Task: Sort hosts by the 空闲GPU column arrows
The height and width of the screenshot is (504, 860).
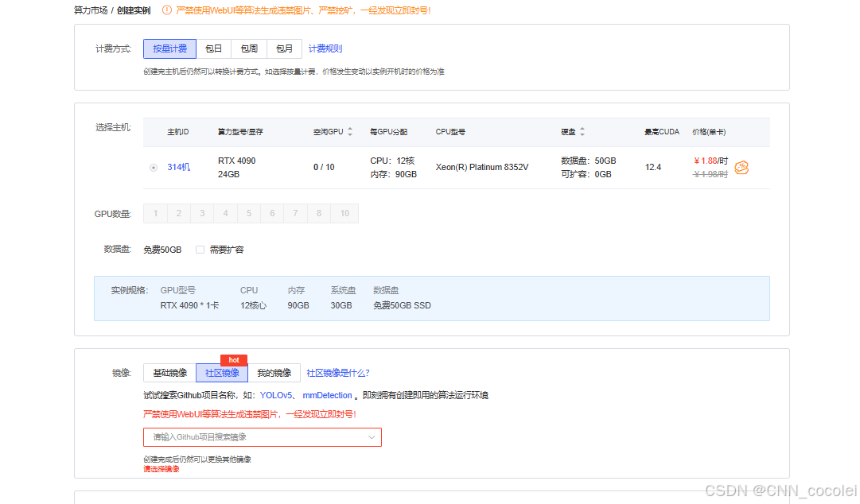Action: 348,132
